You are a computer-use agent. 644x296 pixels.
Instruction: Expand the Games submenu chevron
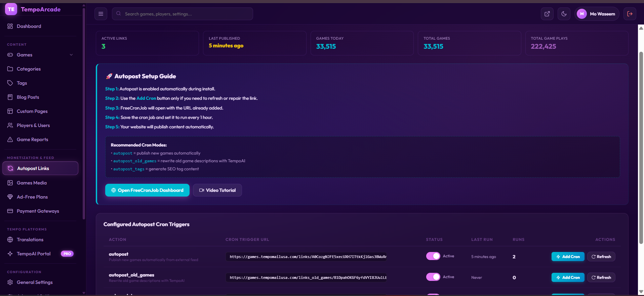[71, 55]
